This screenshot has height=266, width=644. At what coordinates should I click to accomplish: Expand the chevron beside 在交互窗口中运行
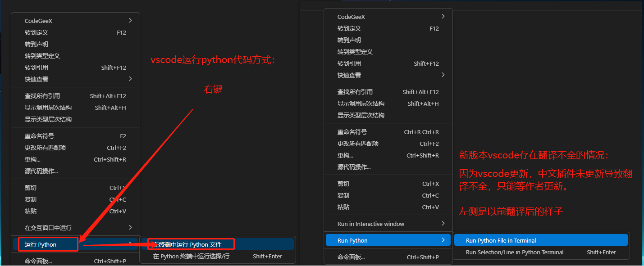pyautogui.click(x=130, y=227)
